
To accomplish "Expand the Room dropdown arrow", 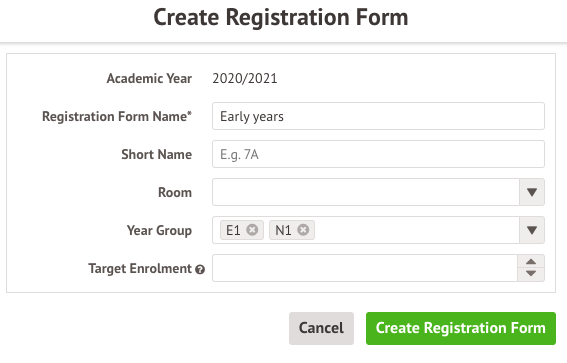I will point(532,192).
